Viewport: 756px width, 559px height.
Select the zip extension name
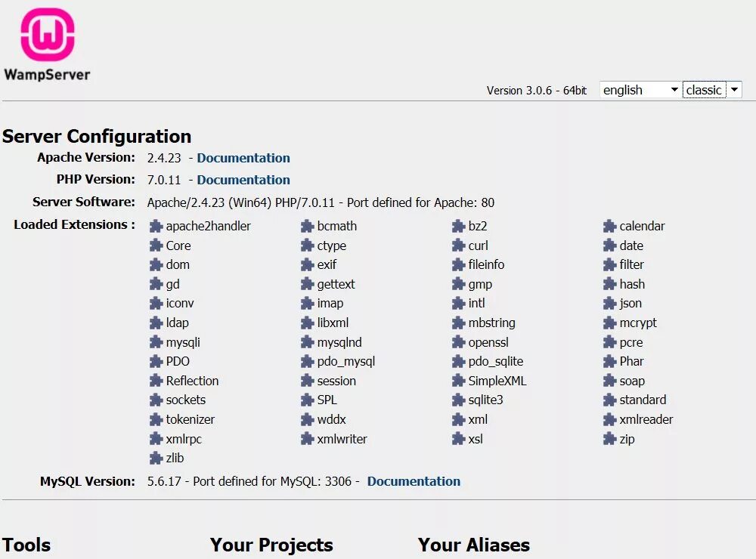click(x=627, y=440)
